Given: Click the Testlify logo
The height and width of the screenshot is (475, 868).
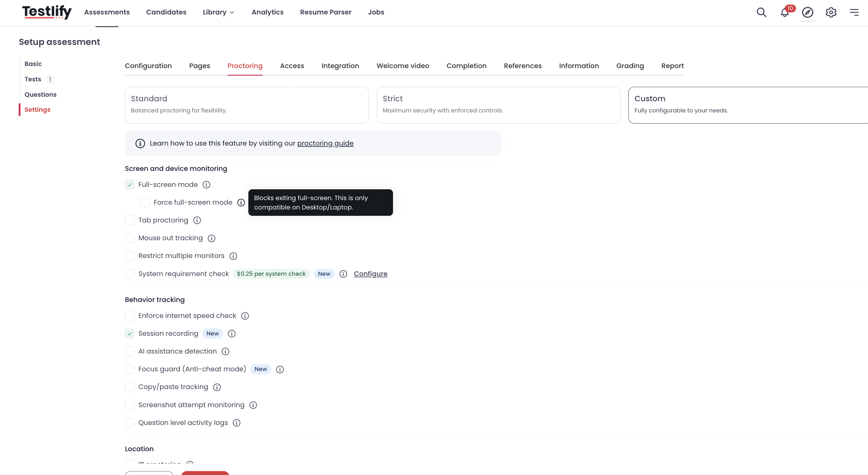Looking at the screenshot, I should coord(47,12).
